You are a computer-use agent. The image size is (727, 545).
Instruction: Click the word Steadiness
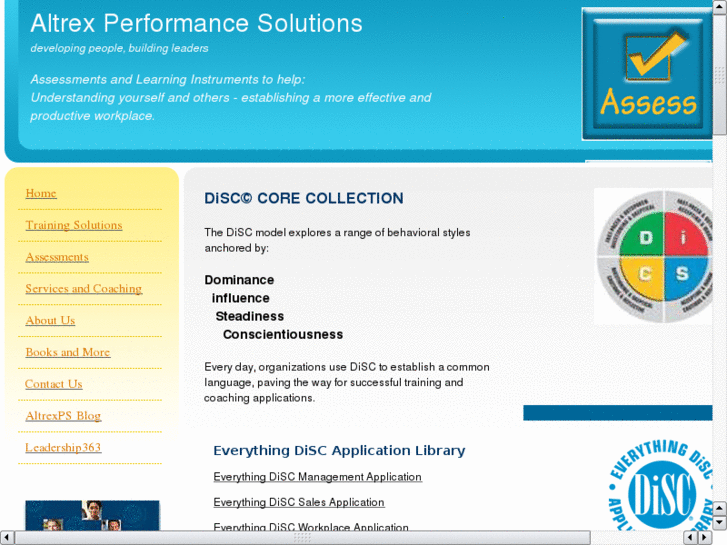point(250,316)
